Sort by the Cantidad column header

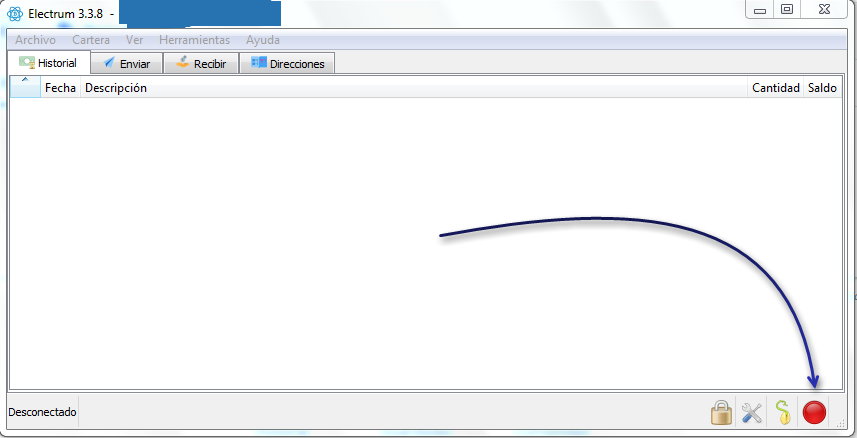[x=776, y=87]
